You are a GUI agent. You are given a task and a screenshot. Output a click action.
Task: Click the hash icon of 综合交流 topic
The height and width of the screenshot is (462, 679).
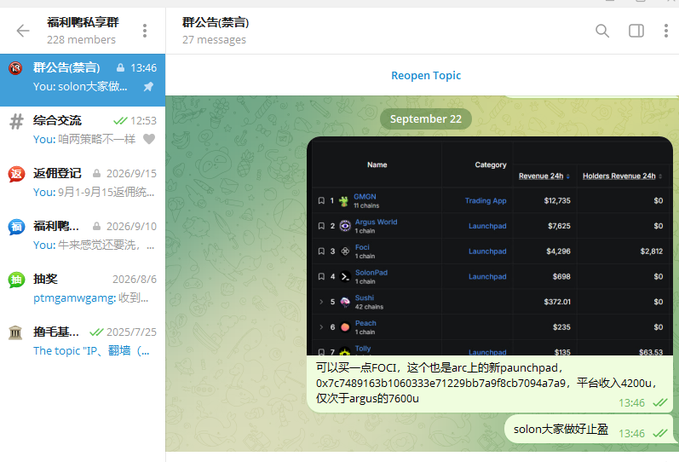(16, 121)
